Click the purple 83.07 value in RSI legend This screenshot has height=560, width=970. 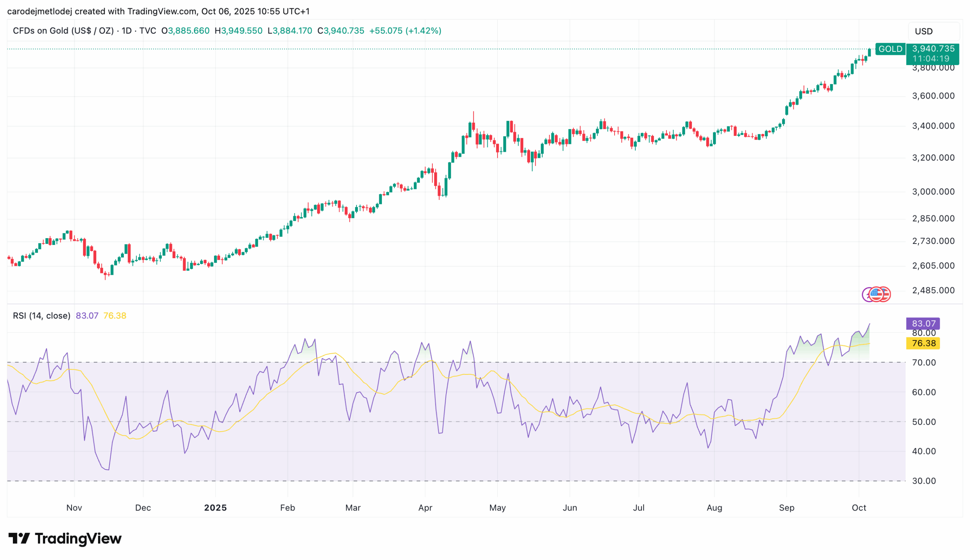87,316
